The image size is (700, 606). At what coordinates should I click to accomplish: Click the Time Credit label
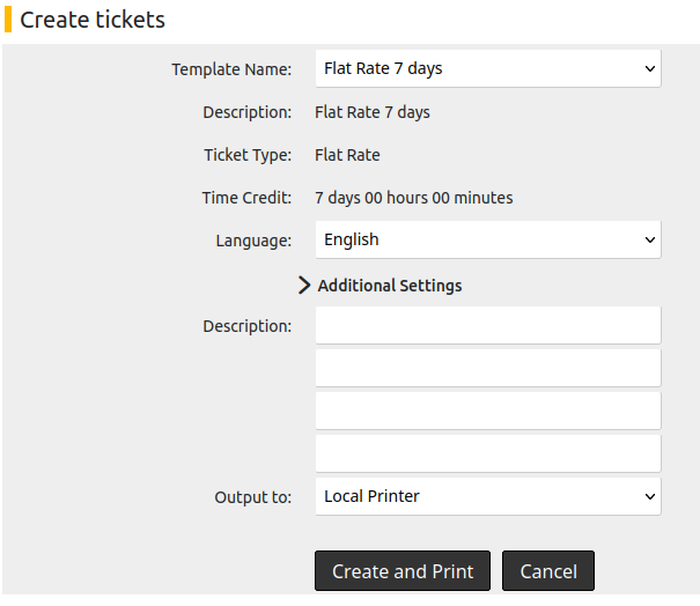[x=246, y=198]
